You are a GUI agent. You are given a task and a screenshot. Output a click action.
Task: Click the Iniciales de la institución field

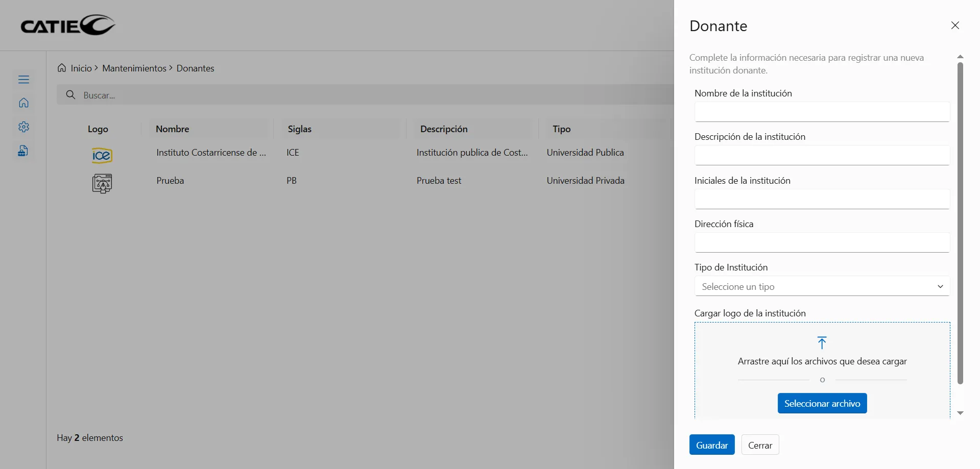(x=822, y=199)
